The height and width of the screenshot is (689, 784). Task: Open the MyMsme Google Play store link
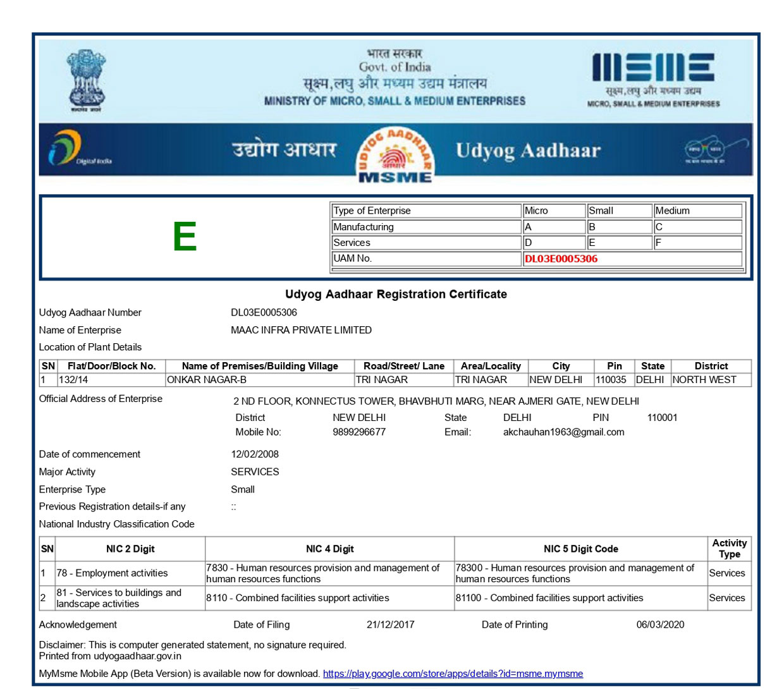(x=453, y=674)
